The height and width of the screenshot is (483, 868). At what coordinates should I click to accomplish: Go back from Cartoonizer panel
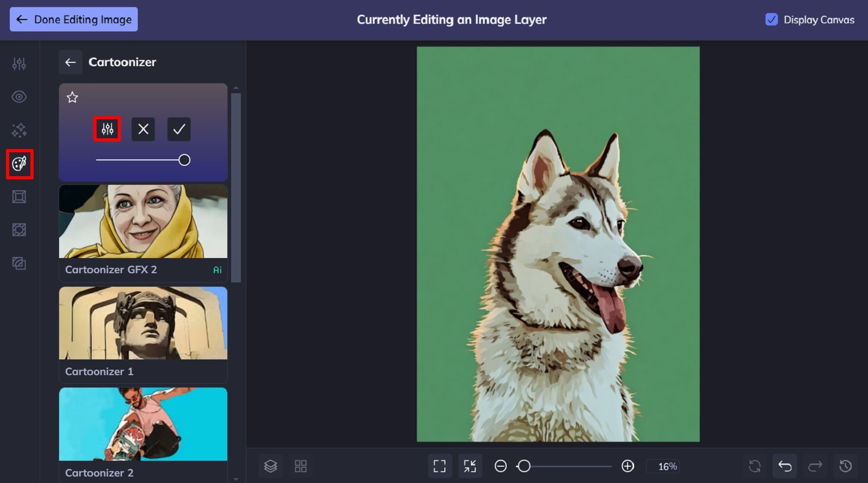pyautogui.click(x=71, y=62)
